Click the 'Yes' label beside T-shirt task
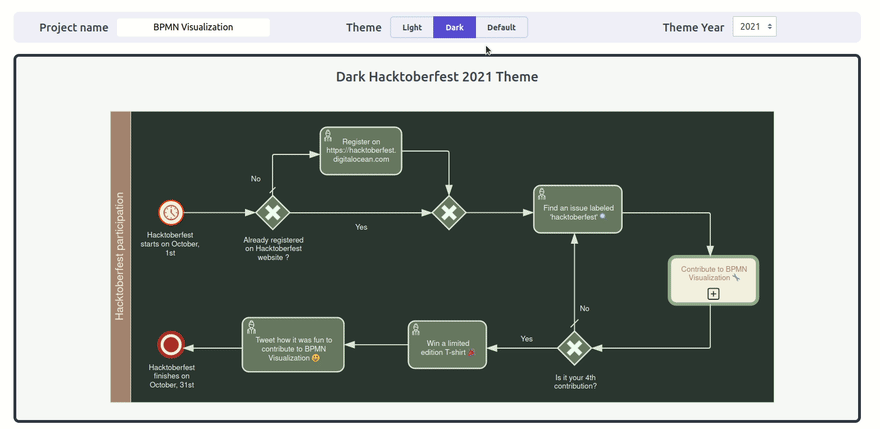 [526, 339]
